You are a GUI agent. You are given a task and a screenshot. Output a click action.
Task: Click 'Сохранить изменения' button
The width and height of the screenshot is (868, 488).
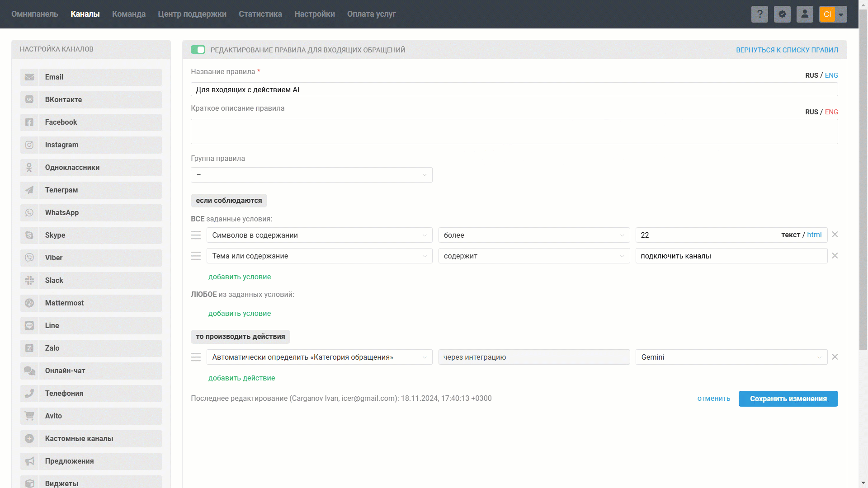(788, 399)
